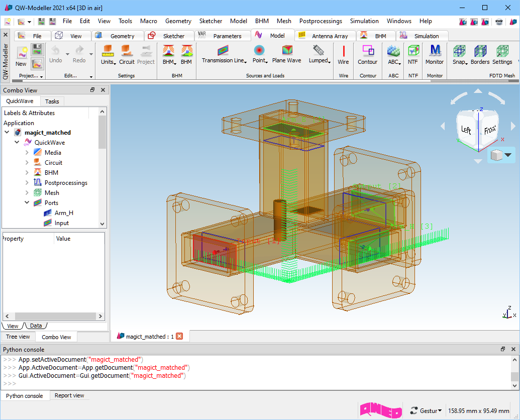Open the navigation cube view dropdown
Image resolution: width=520 pixels, height=420 pixels.
[508, 155]
